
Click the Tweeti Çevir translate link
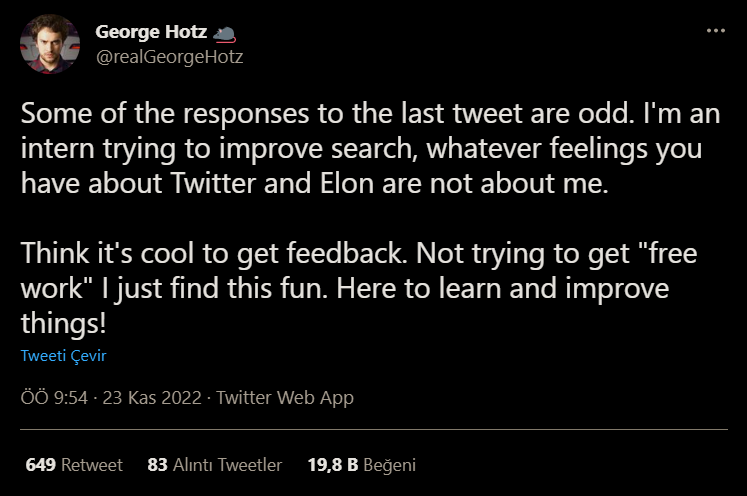pyautogui.click(x=62, y=355)
